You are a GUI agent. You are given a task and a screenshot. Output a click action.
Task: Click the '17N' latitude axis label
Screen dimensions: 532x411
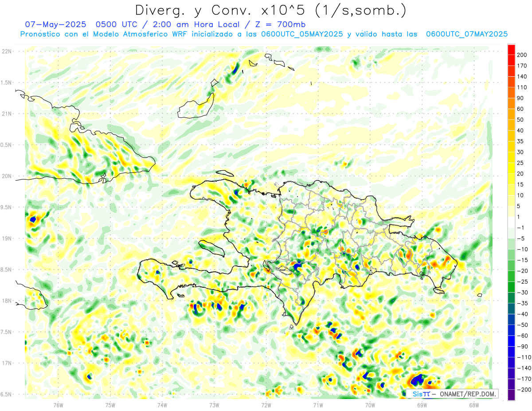coord(7,363)
